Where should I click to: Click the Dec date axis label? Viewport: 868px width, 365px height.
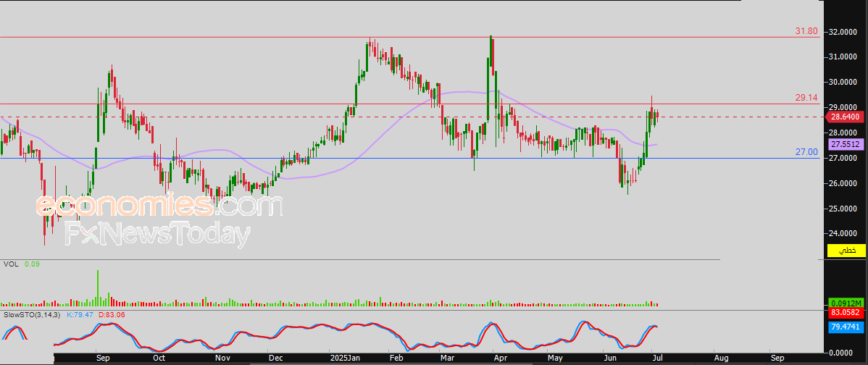click(275, 358)
